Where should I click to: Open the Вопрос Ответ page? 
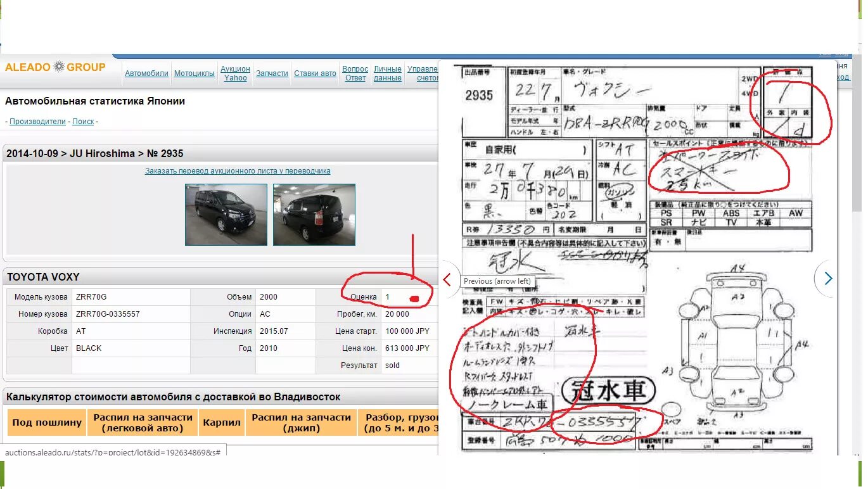click(x=355, y=73)
